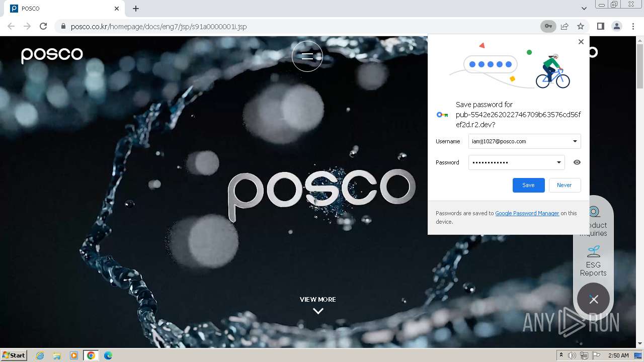Go back to previous page
The height and width of the screenshot is (362, 644).
coord(11,26)
